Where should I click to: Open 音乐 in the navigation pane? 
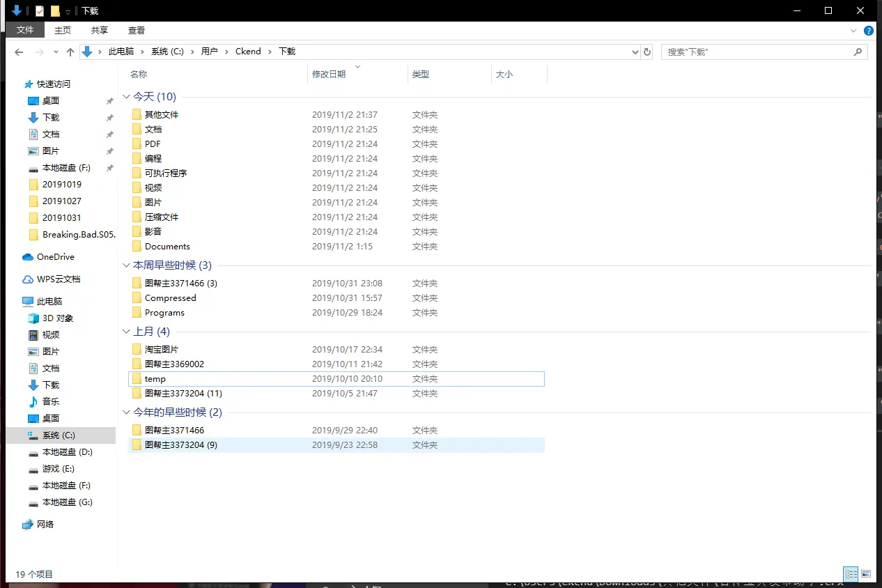pos(51,401)
